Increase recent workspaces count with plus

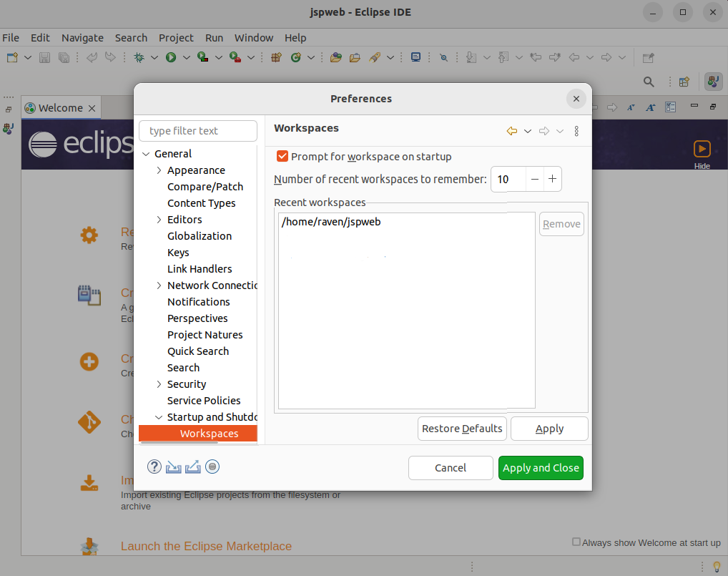[x=553, y=179]
